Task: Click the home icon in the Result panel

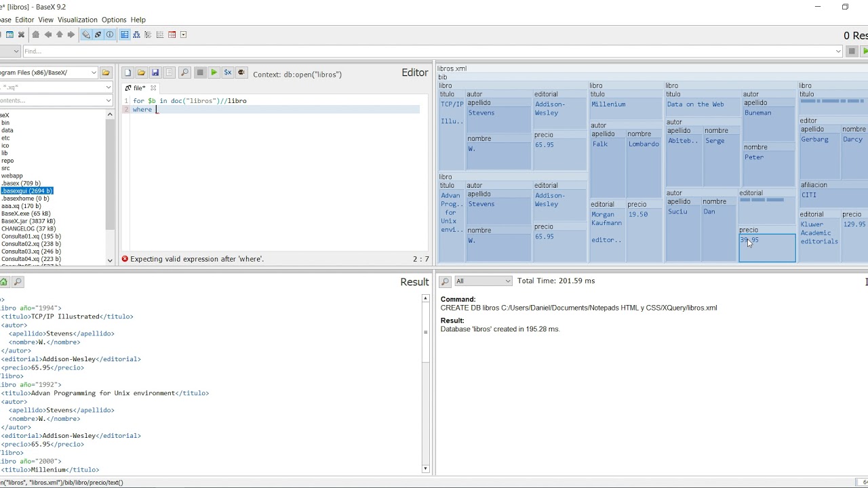Action: coord(4,282)
